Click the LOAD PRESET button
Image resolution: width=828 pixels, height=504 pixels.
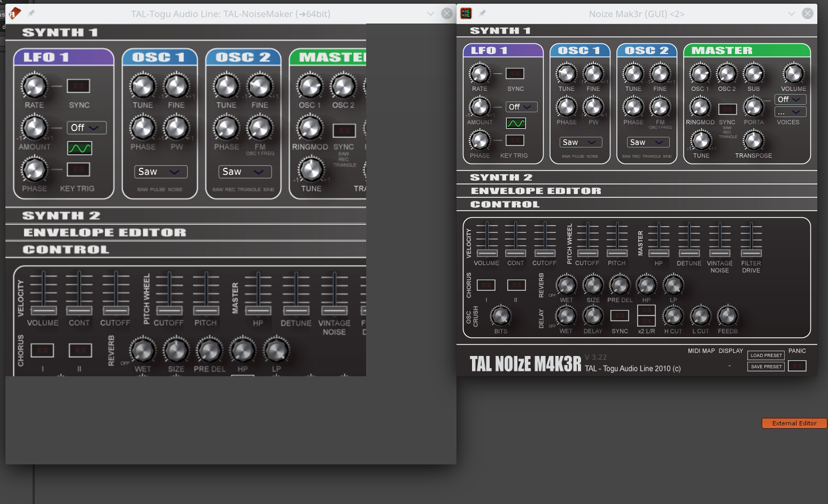[766, 355]
